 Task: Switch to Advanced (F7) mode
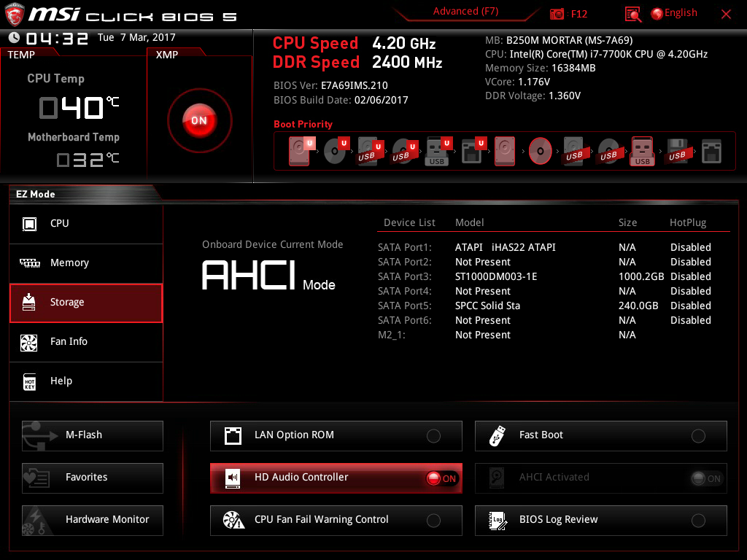pos(466,11)
